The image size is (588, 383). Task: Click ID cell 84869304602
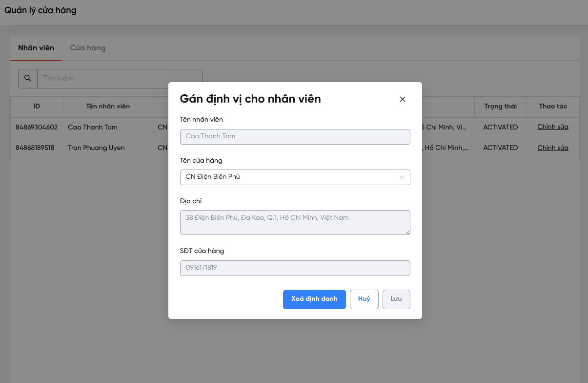click(x=37, y=127)
